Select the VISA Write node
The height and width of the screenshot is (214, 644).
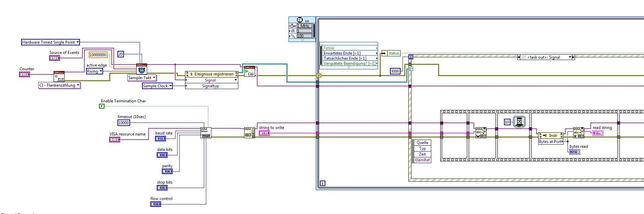click(x=481, y=132)
